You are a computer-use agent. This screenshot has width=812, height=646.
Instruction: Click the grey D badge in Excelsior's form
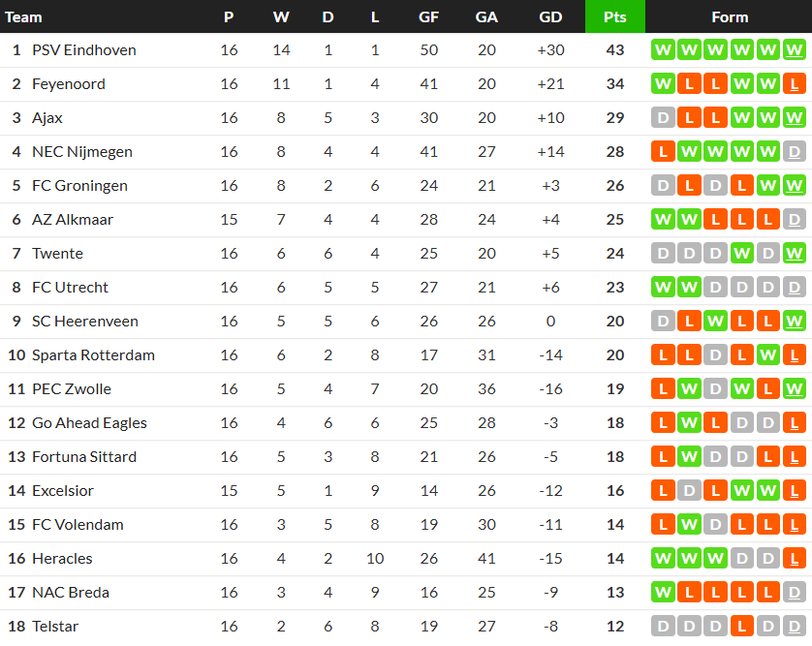(690, 490)
